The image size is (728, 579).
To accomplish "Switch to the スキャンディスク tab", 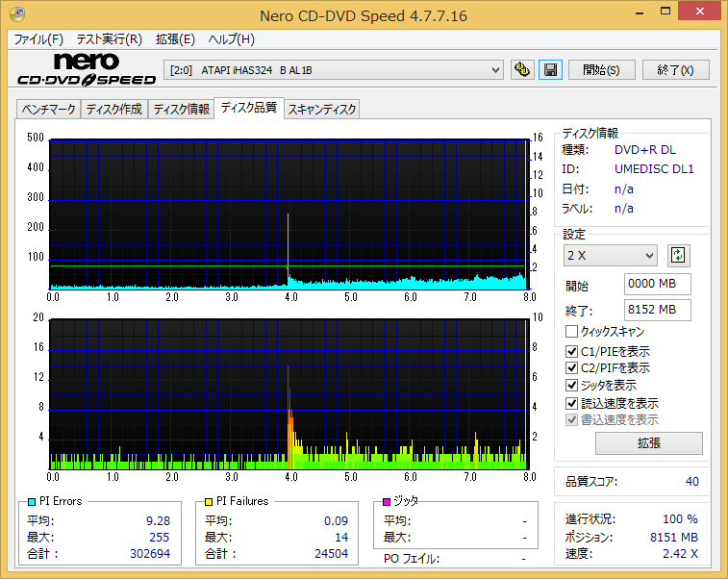I will [x=322, y=109].
